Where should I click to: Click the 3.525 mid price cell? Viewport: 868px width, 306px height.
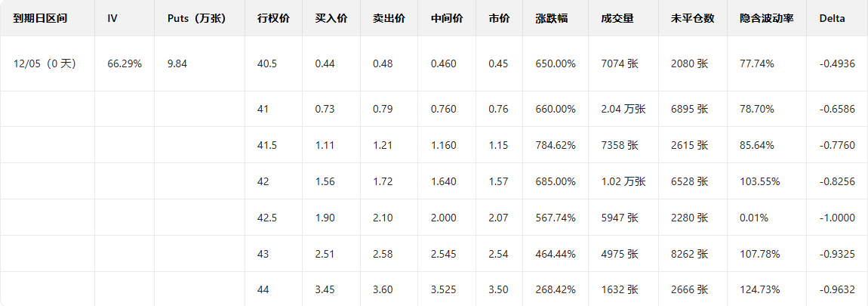pyautogui.click(x=444, y=289)
